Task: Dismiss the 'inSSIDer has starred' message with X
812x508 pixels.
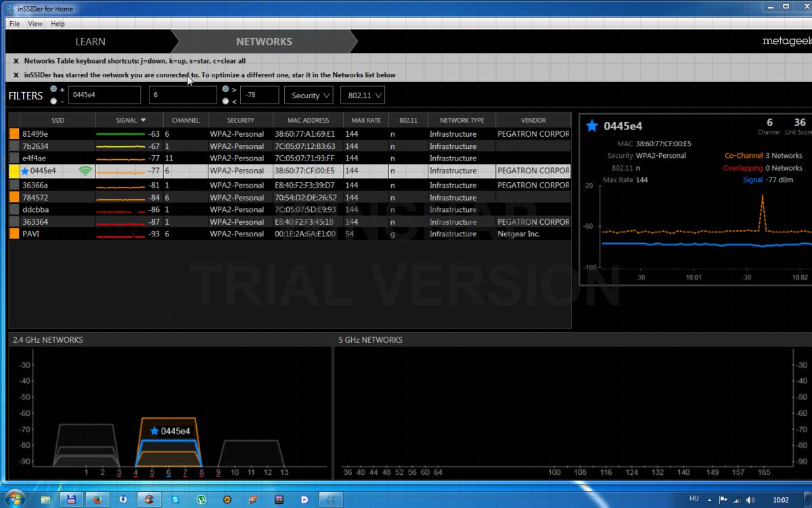Action: point(16,75)
